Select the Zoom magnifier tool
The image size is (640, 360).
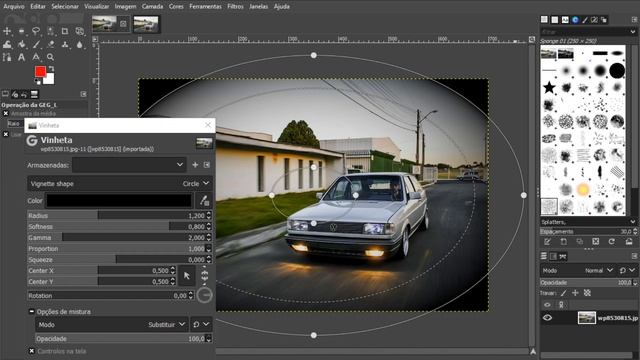[51, 58]
